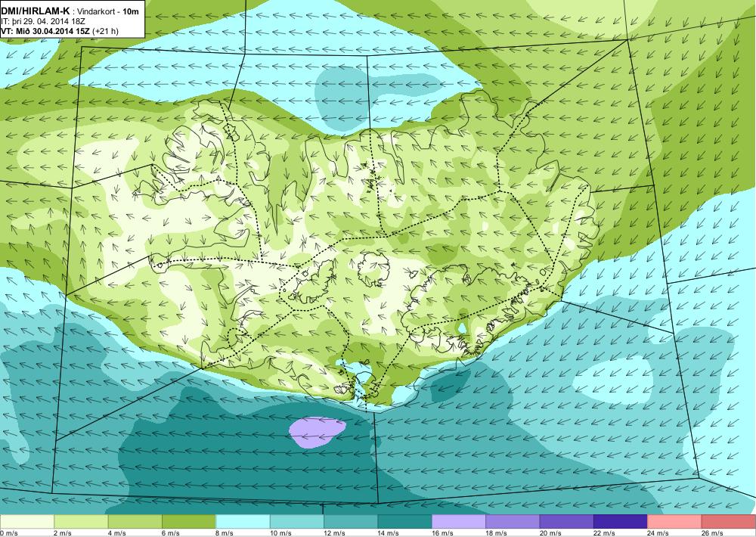This screenshot has height=537, width=756.
Task: Click the violet 20–22 m/s legend swatch
Action: click(567, 522)
